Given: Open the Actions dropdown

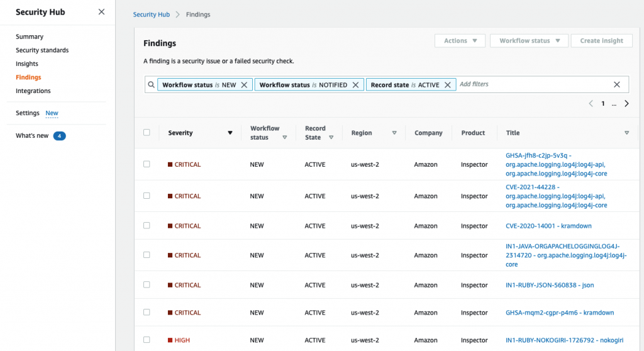Looking at the screenshot, I should coord(460,41).
